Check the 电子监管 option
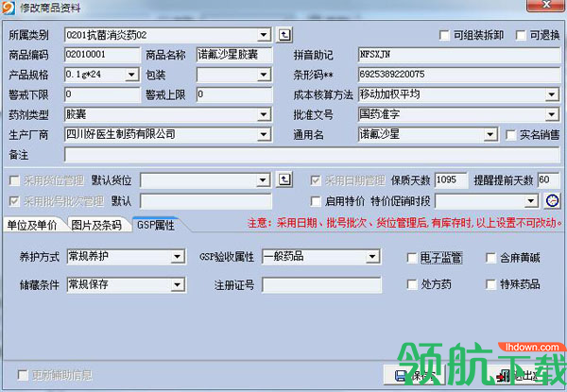567x392 pixels. point(411,258)
